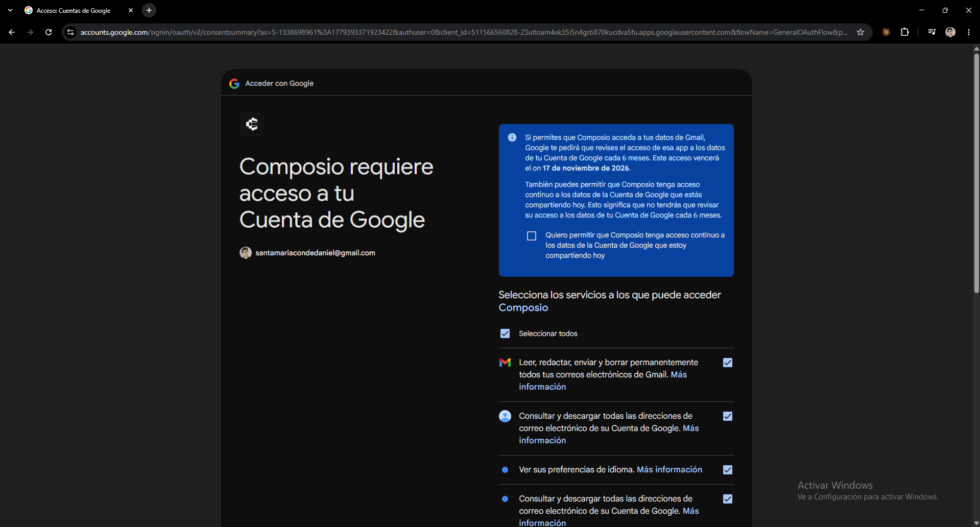Image resolution: width=980 pixels, height=527 pixels.
Task: Uncheck the last email addresses permission checkbox
Action: [728, 499]
